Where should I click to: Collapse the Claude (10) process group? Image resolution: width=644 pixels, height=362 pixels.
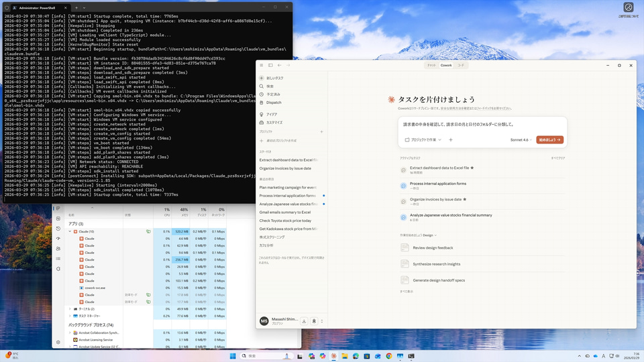click(x=70, y=231)
